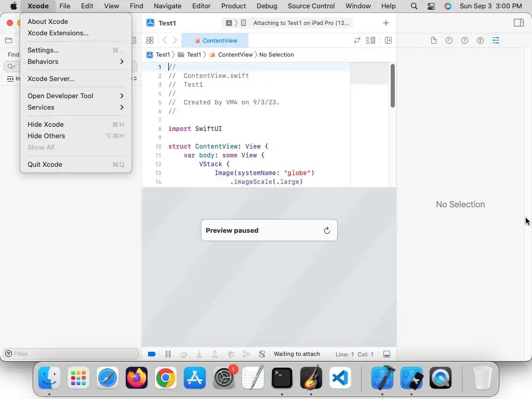Screen dimensions: 532x399
Task: Click the No Selection breadcrumb
Action: [x=276, y=55]
